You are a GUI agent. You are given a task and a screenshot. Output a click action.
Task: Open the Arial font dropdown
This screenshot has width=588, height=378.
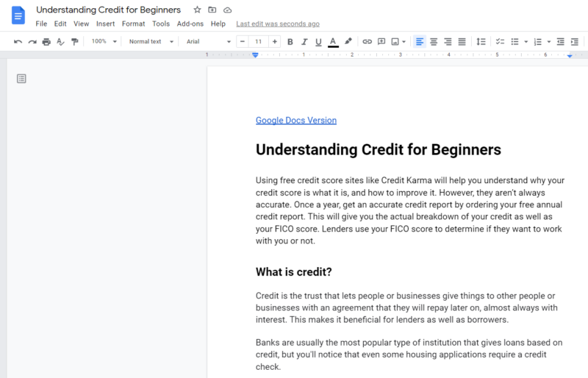(x=209, y=42)
